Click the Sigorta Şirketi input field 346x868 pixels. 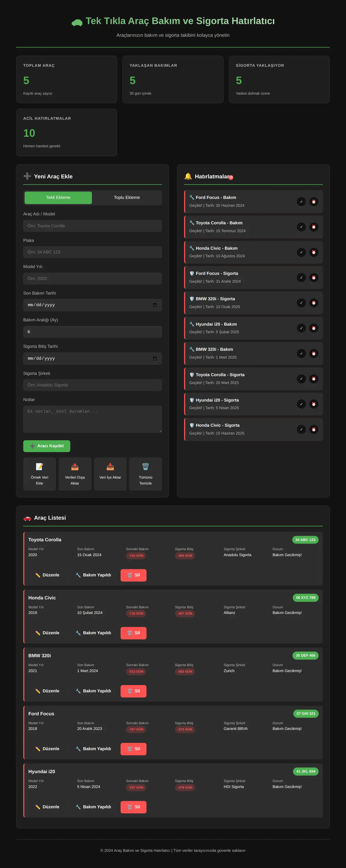pos(93,385)
